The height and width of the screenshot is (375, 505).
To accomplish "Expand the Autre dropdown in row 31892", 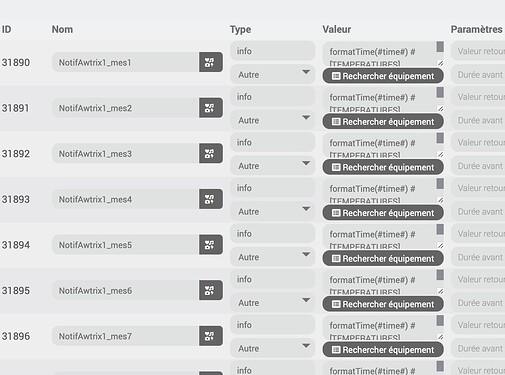I will (x=272, y=166).
